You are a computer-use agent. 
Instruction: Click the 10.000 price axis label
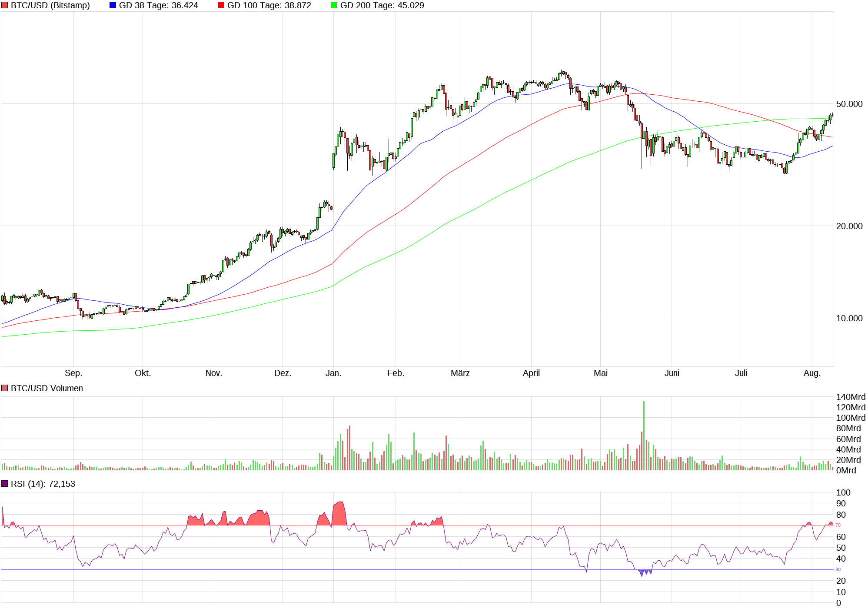point(849,318)
